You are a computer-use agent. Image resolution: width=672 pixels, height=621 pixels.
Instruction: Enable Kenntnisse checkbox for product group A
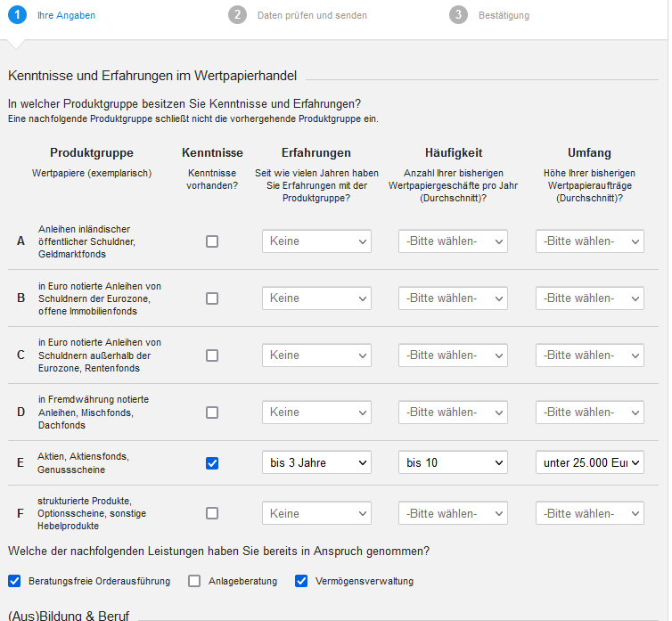[x=212, y=241]
